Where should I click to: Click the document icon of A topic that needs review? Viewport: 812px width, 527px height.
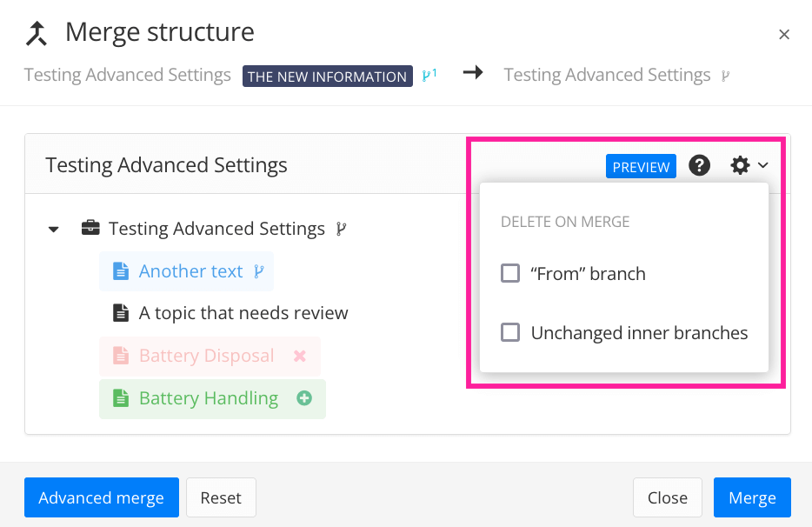[121, 313]
